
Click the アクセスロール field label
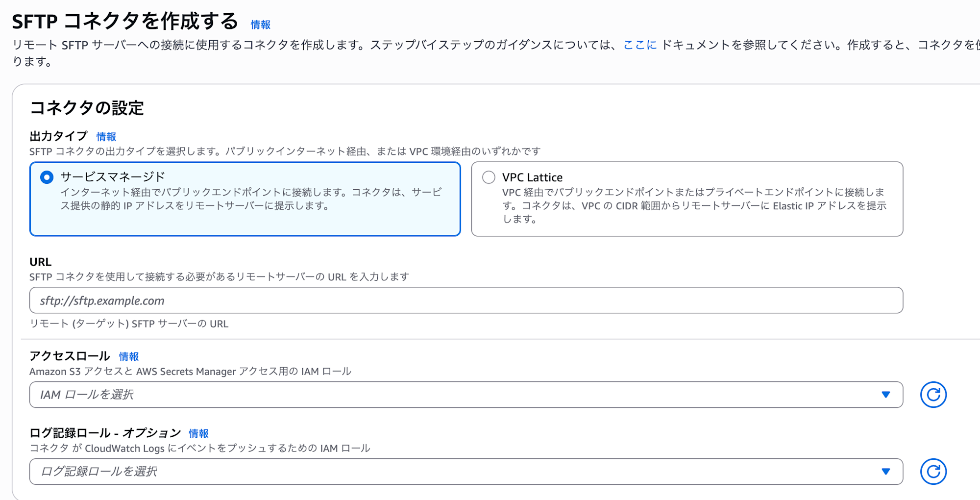pyautogui.click(x=70, y=356)
